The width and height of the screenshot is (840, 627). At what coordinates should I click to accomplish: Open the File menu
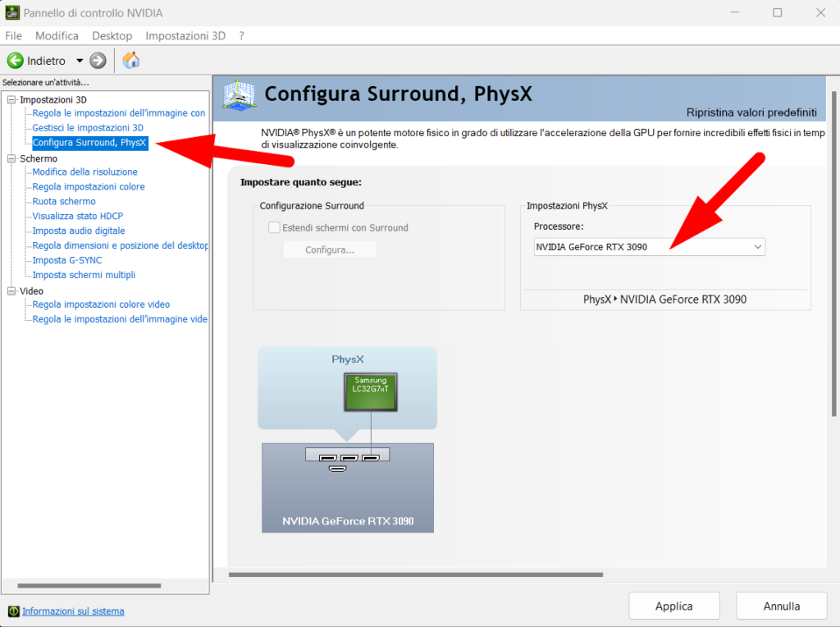point(13,36)
